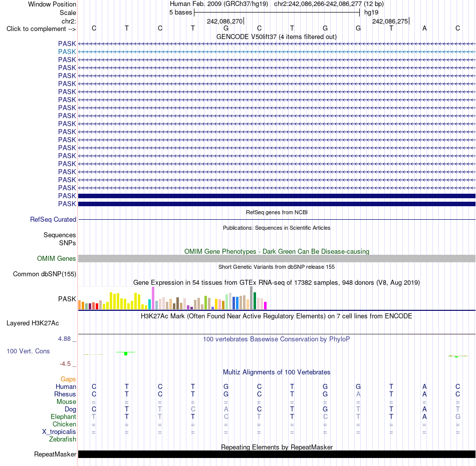Click the 'chr2:242,086,266-242,086,277 (12 bp)' position text
Image resolution: width=476 pixels, height=466 pixels.
(329, 4)
